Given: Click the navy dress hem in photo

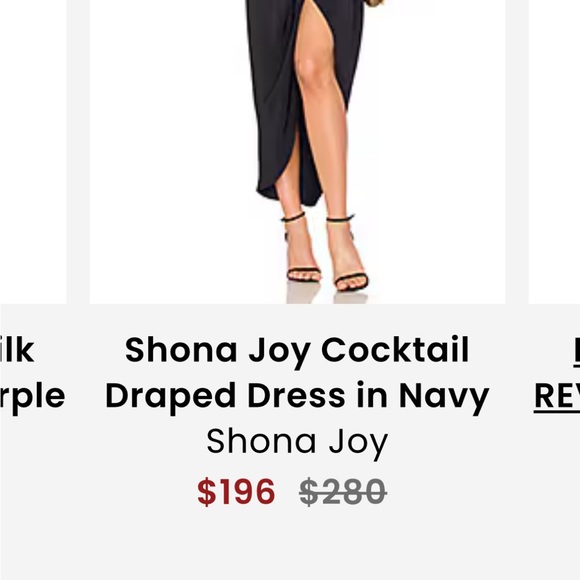Looking at the screenshot, I should [x=289, y=192].
